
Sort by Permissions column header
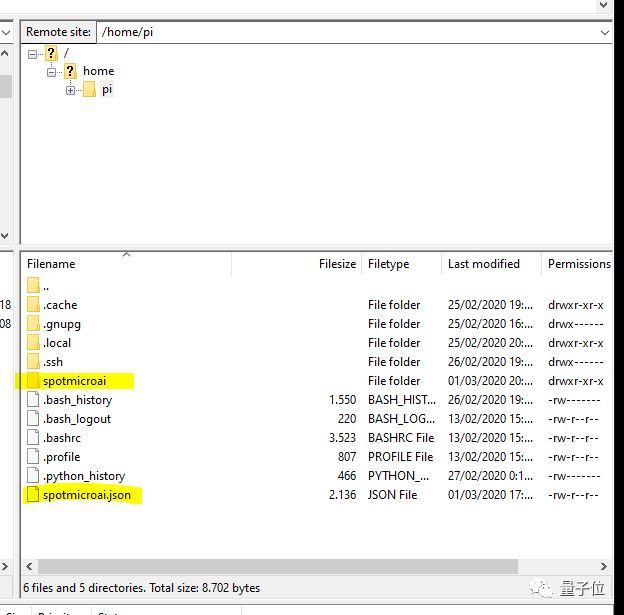[579, 264]
